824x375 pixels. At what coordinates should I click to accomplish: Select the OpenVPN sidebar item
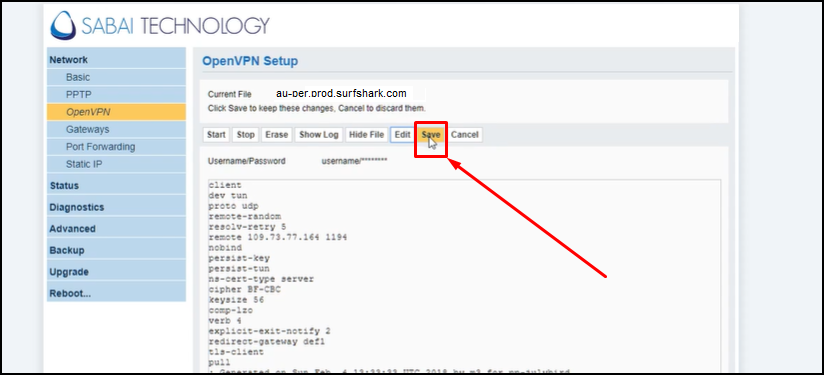(116, 112)
